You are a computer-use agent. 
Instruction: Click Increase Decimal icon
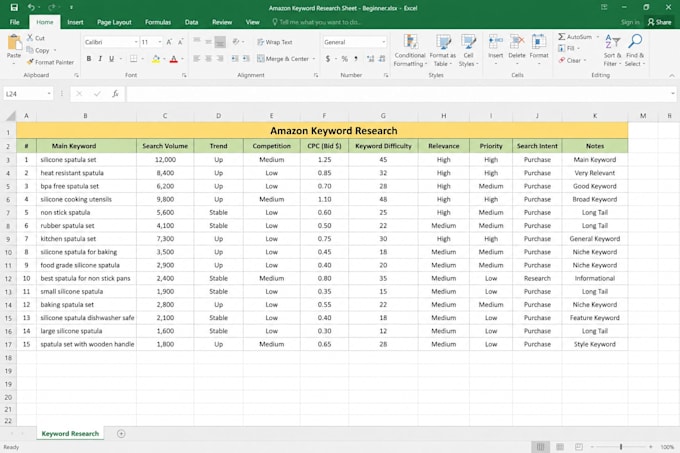click(x=370, y=59)
